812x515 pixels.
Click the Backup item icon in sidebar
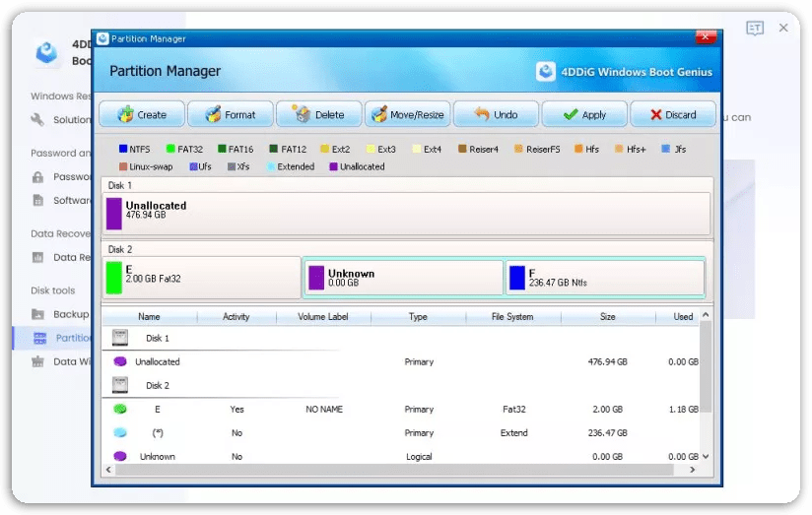click(37, 314)
